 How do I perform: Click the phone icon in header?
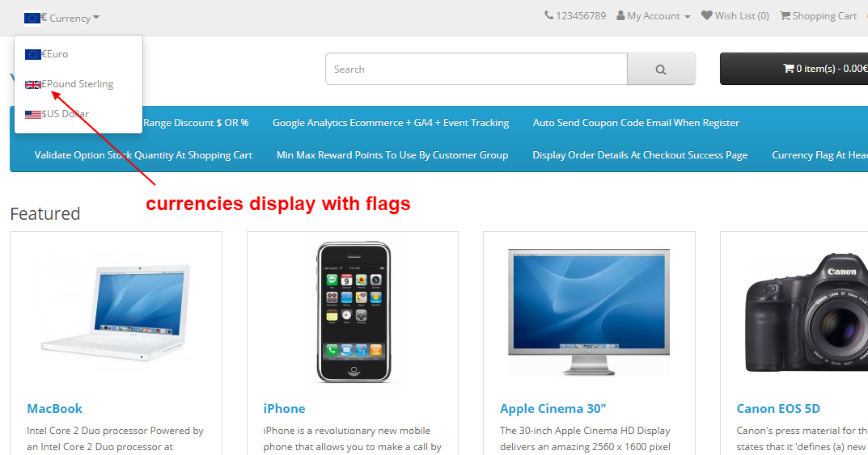(548, 15)
